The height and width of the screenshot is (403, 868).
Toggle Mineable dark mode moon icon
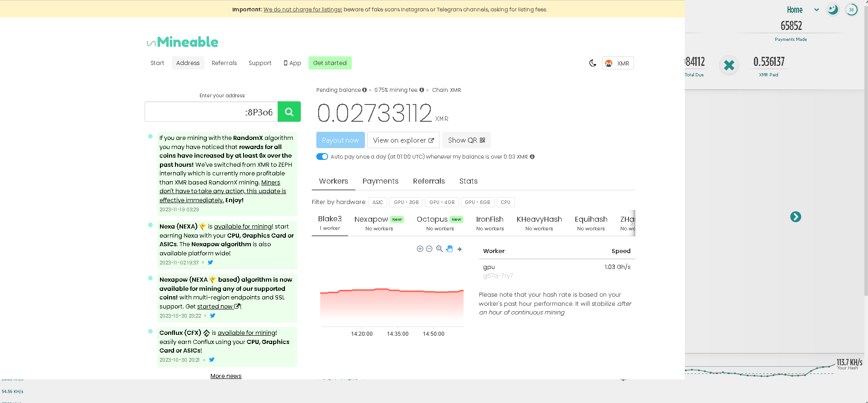(593, 63)
